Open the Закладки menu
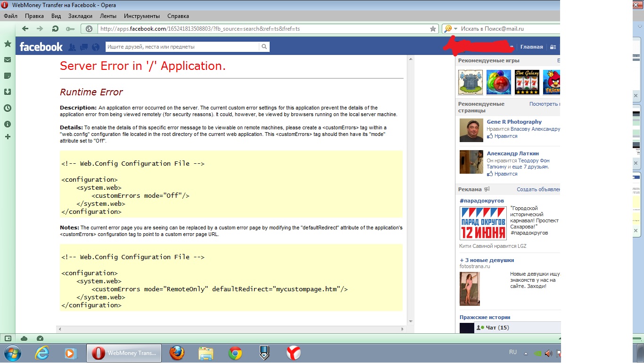 coord(80,16)
